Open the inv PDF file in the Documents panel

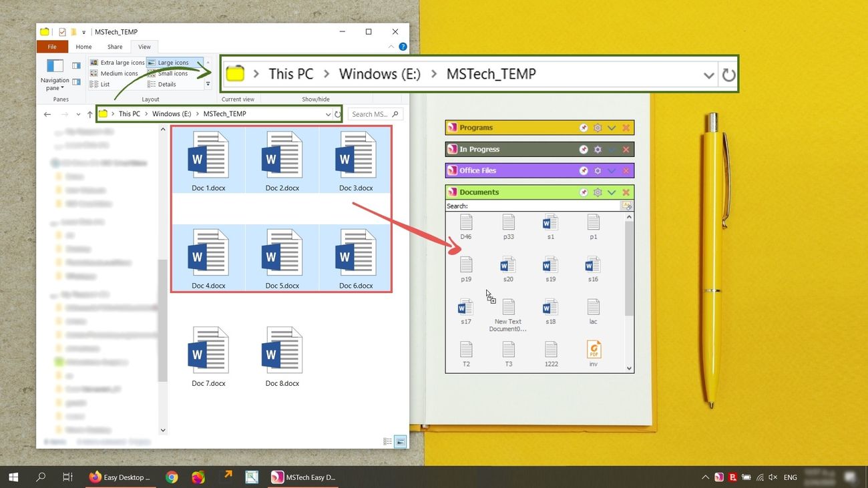[593, 348]
